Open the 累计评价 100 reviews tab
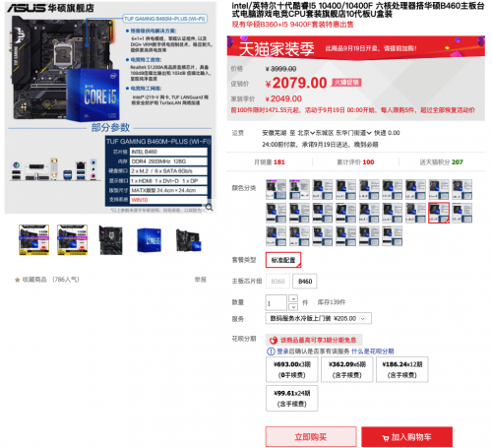This screenshot has width=492, height=448. coord(355,162)
